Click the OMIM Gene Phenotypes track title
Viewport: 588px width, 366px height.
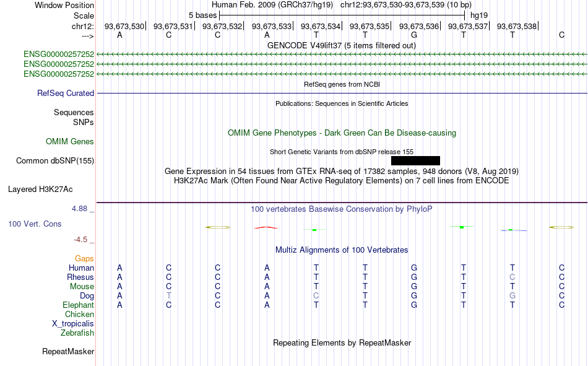click(x=342, y=133)
